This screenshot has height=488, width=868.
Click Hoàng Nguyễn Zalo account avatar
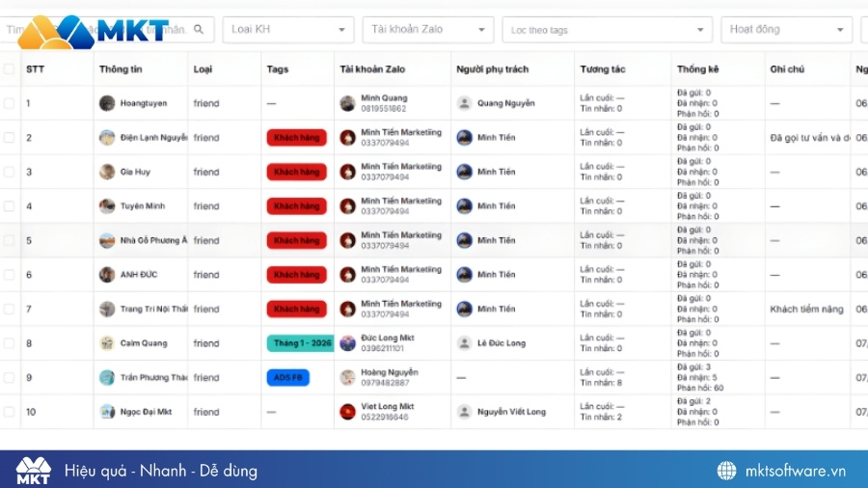(x=347, y=378)
